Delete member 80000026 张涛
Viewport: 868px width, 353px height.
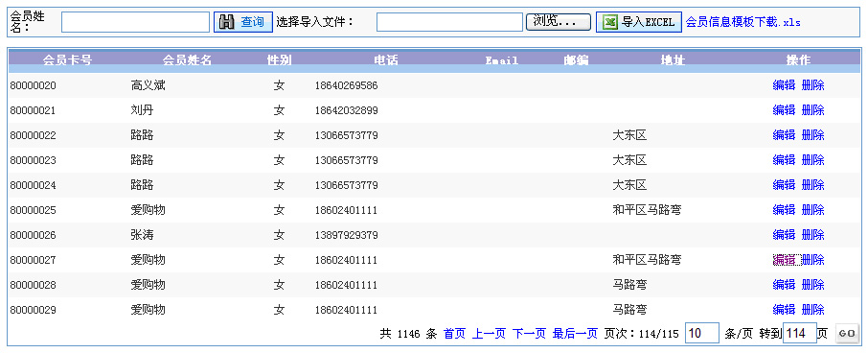[x=813, y=235]
